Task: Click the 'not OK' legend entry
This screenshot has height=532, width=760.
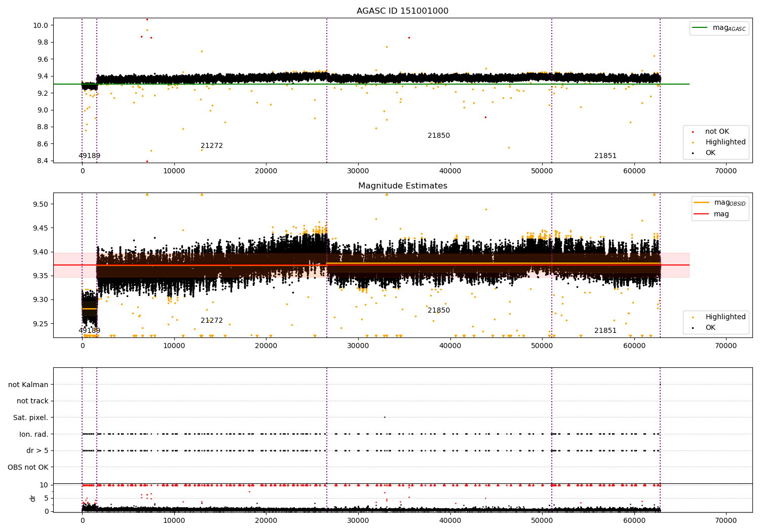Action: [x=717, y=132]
